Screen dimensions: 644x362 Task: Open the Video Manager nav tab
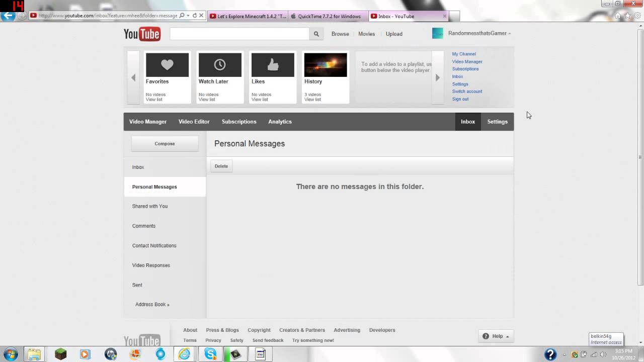click(x=148, y=122)
